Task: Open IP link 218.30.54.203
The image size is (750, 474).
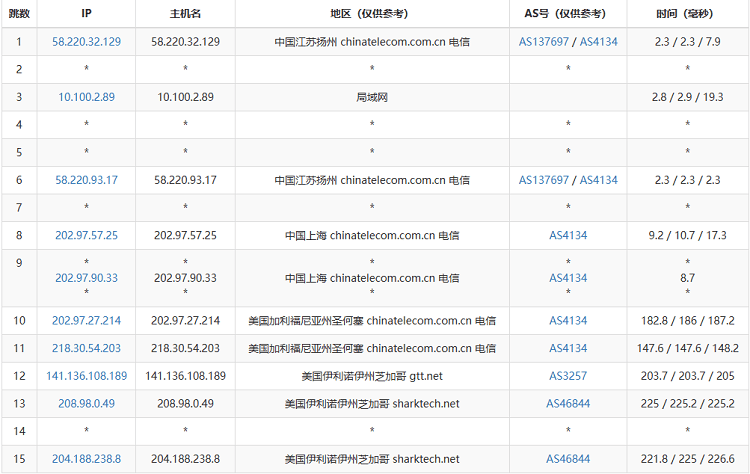Action: tap(86, 348)
